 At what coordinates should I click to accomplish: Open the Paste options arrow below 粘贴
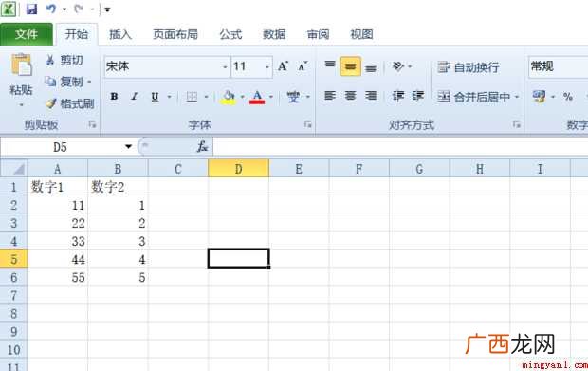point(21,105)
